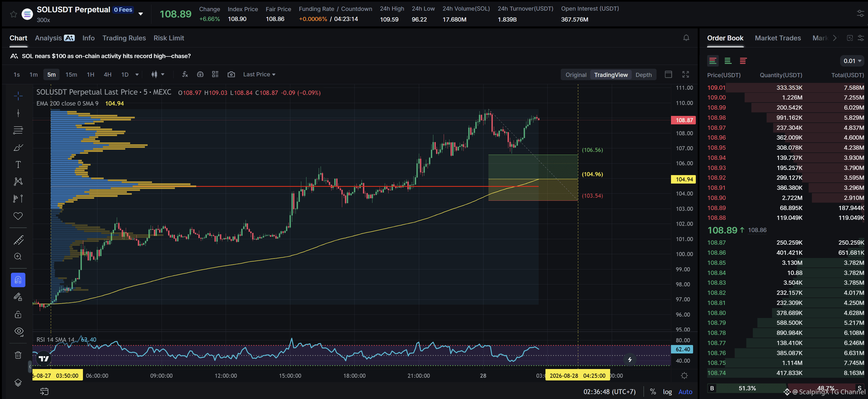This screenshot has height=399, width=868.
Task: Open the heart icons and stickers tool
Action: 18,216
